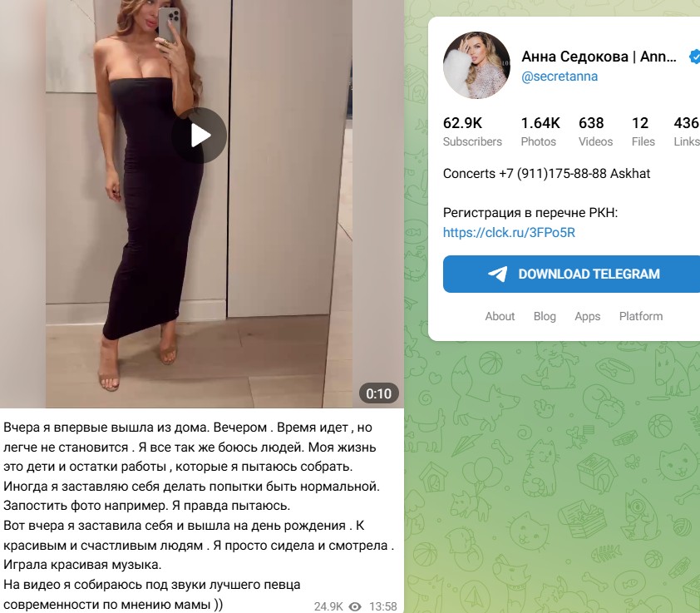Viewport: 700px width, 613px height.
Task: Click the 0:10 video duration badge
Action: 378,393
